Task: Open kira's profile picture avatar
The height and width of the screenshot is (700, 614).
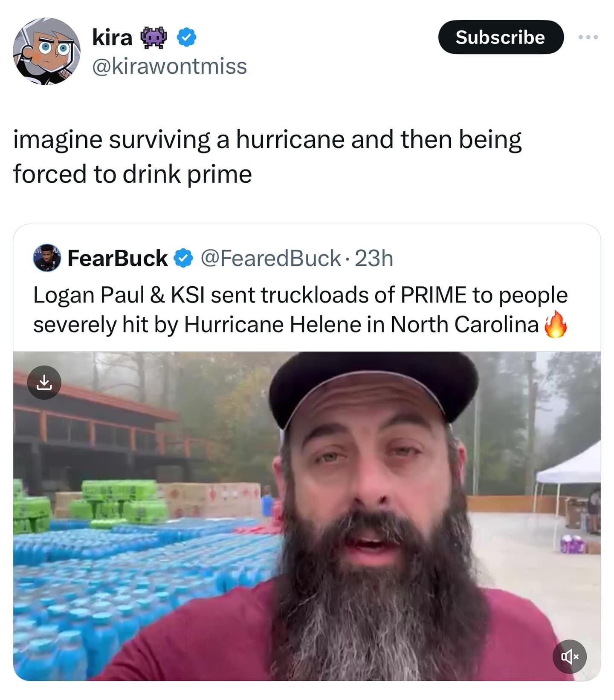Action: 46,52
